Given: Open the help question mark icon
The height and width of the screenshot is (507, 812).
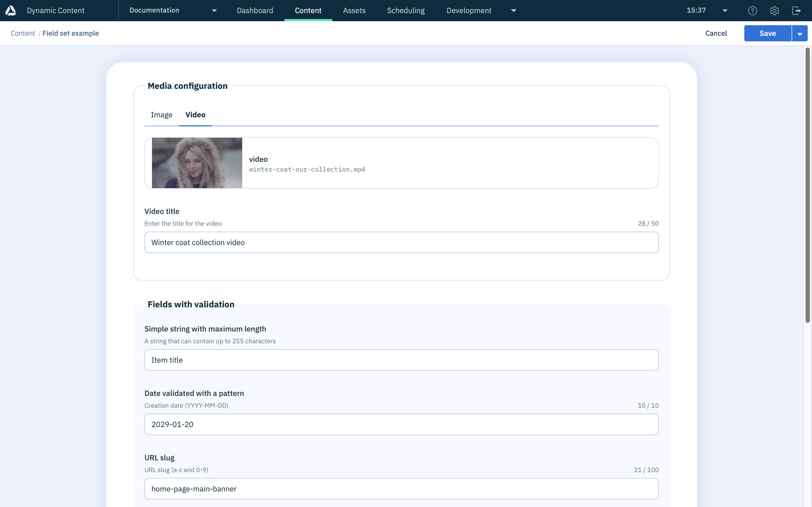Looking at the screenshot, I should coord(752,11).
